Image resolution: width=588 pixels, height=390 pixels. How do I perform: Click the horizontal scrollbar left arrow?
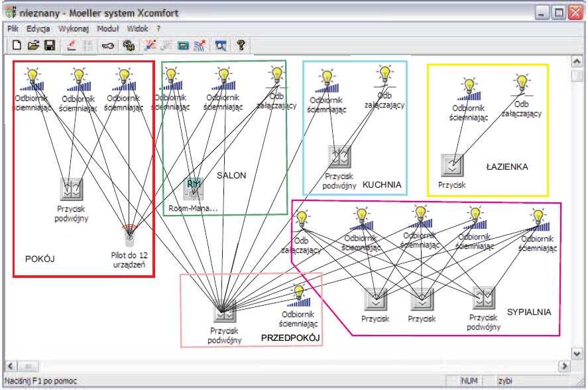tap(11, 365)
